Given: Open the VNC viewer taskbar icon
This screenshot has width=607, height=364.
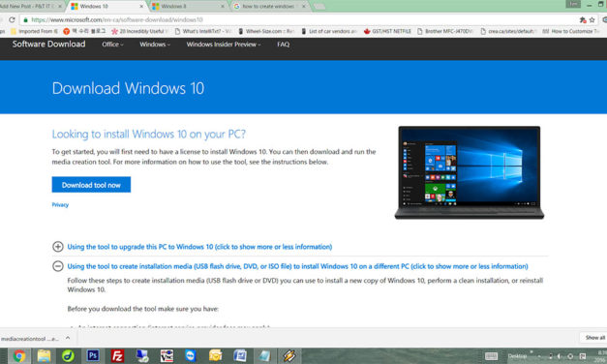Looking at the screenshot, I should point(167,355).
